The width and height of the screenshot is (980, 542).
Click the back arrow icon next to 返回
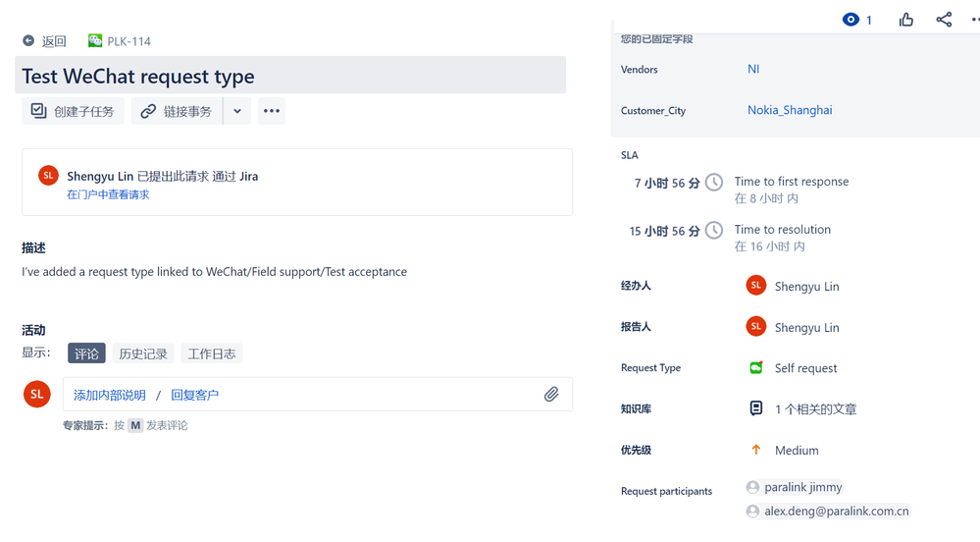pos(28,40)
